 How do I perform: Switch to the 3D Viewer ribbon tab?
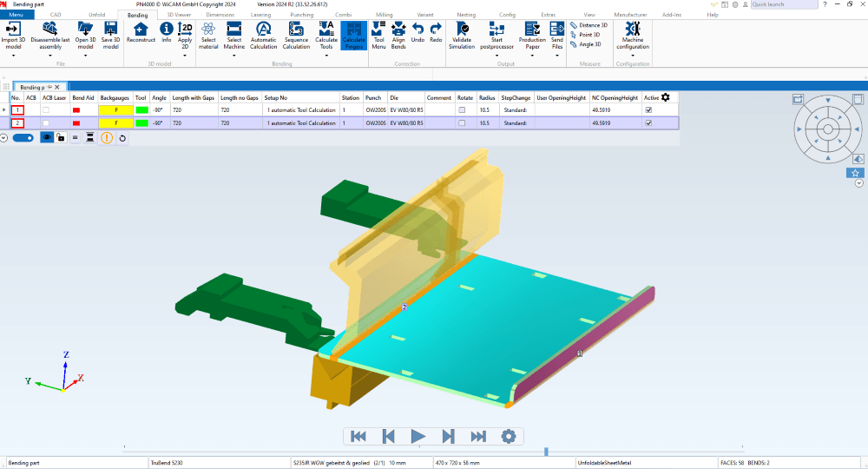tap(178, 15)
